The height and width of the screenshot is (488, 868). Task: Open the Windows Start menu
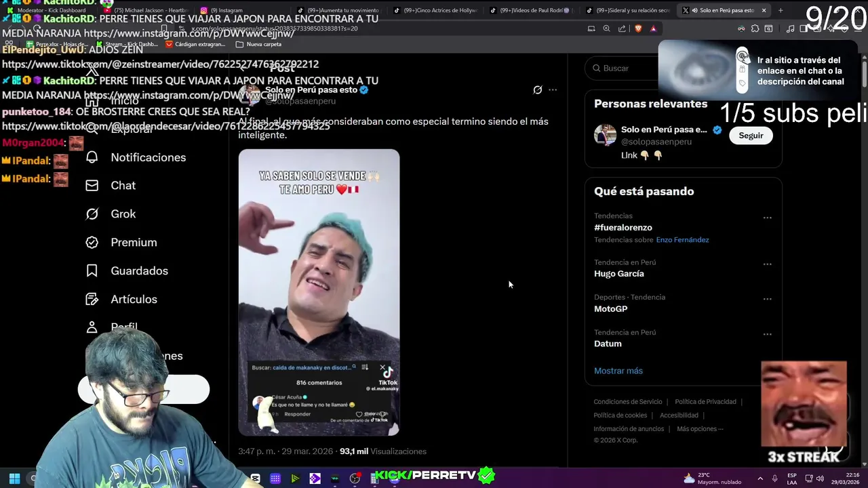[x=14, y=479]
